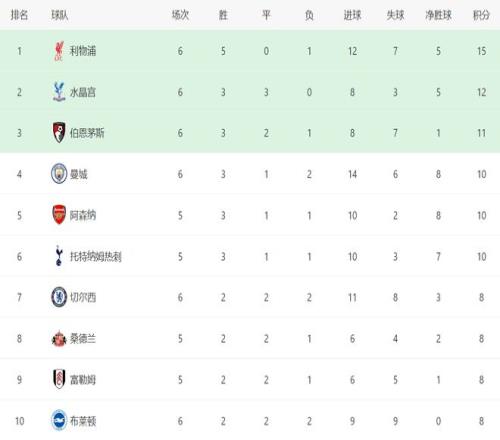Click the 进球 goals column header
Viewport: 500px width, 440px height.
coord(352,15)
